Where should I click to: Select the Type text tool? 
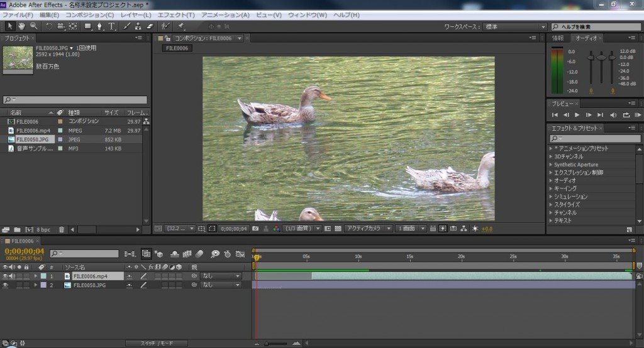pyautogui.click(x=111, y=26)
